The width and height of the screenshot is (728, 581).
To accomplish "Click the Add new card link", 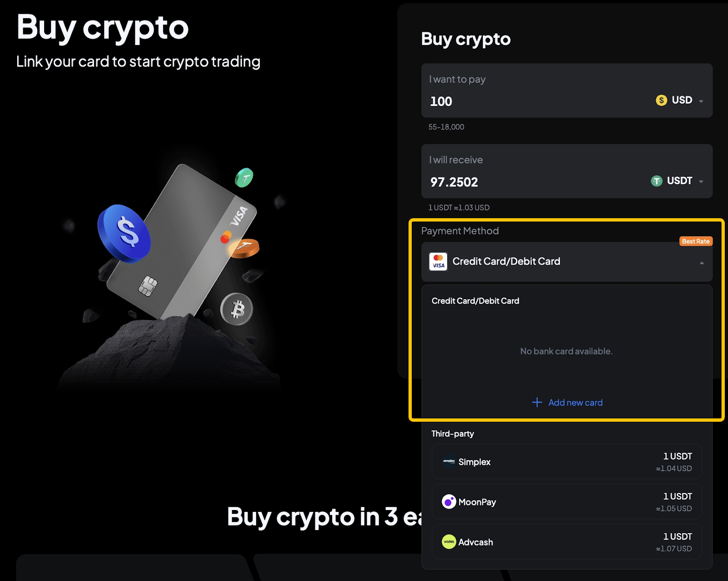I will coord(575,403).
